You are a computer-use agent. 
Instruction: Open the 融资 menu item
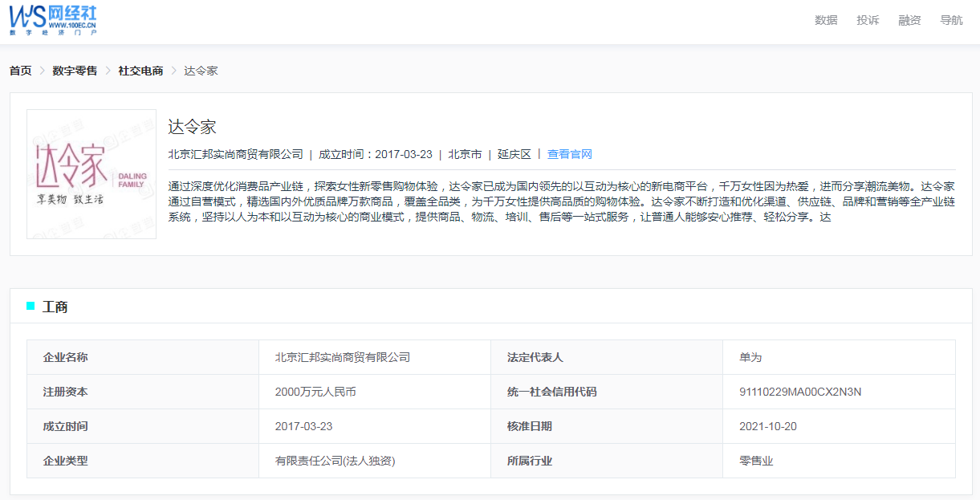909,20
